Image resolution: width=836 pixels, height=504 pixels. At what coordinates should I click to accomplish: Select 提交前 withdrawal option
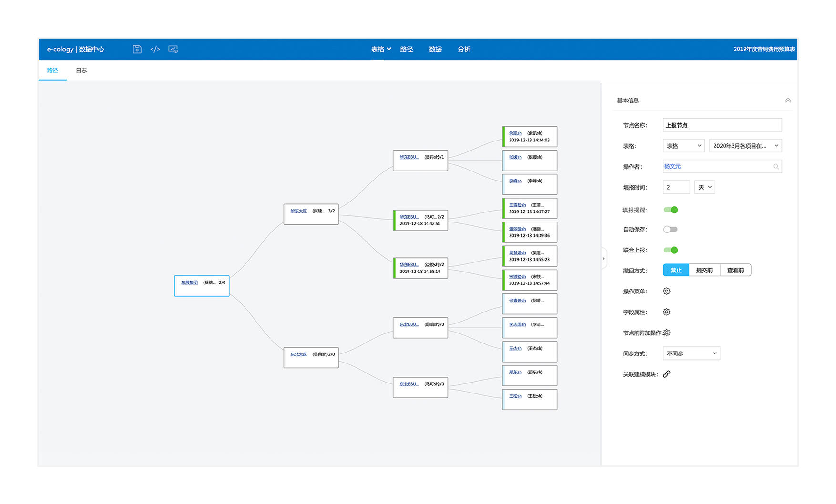704,270
